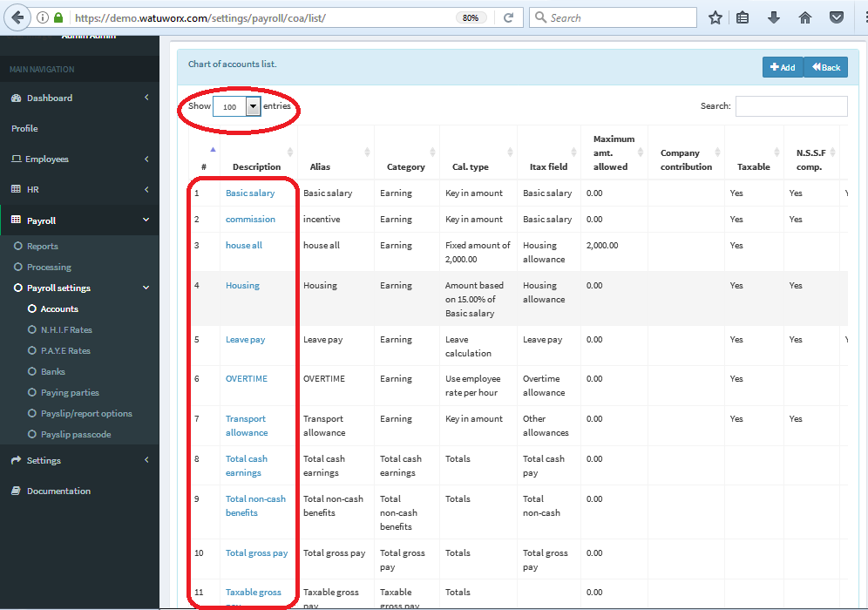Go to browser home icon
868x610 pixels.
click(x=805, y=17)
